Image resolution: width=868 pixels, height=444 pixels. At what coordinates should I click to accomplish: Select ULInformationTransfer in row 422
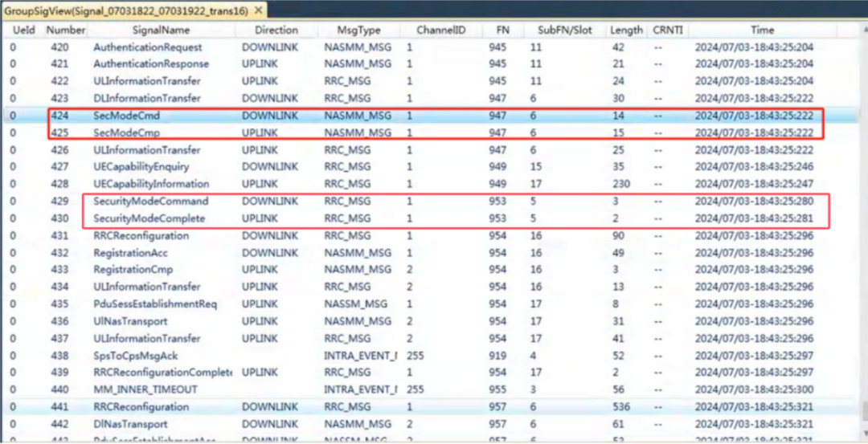pos(147,81)
